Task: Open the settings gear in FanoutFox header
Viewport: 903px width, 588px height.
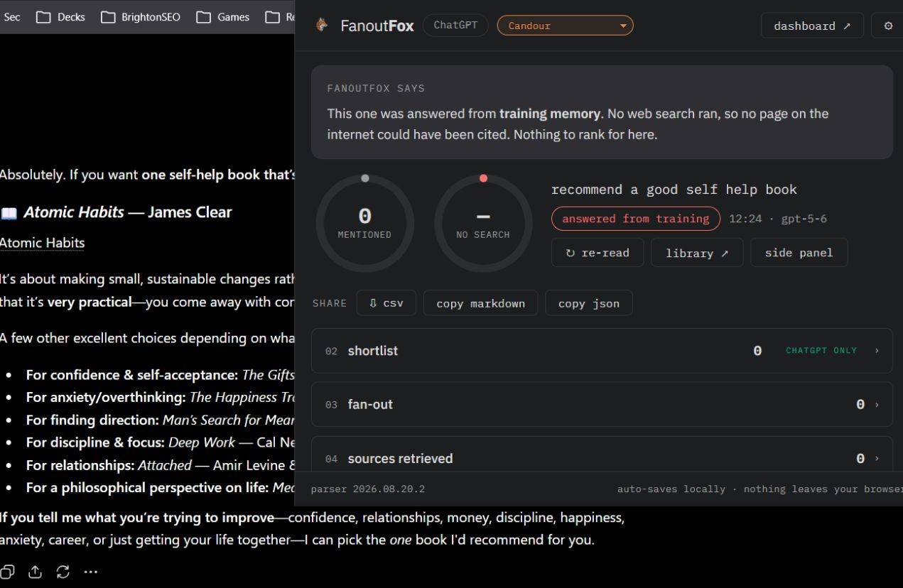Action: (x=888, y=26)
